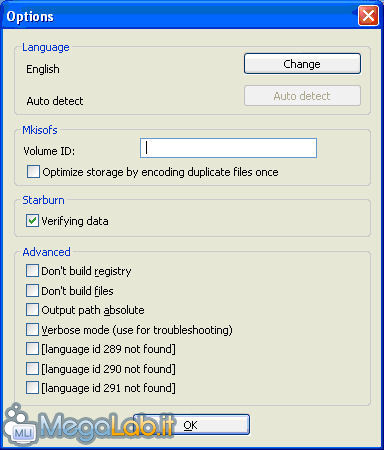The image size is (384, 450).
Task: Click the MegaLab.it logo watermark
Action: pos(88,425)
